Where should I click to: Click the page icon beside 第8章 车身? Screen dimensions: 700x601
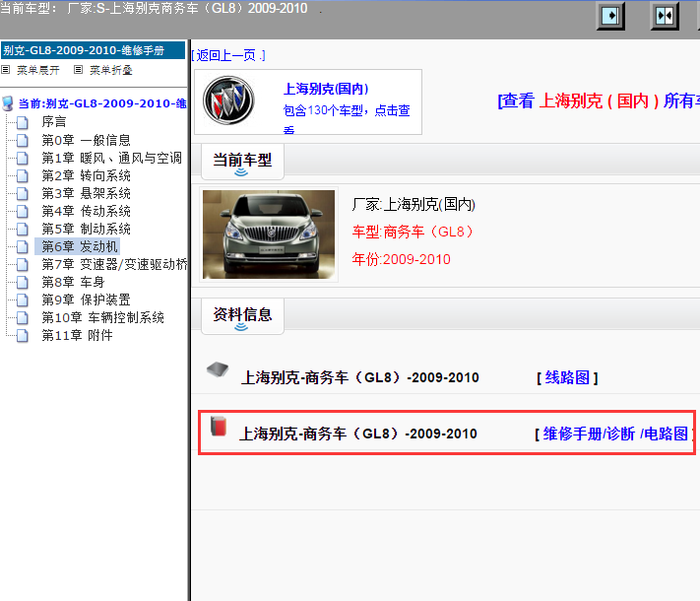(23, 282)
